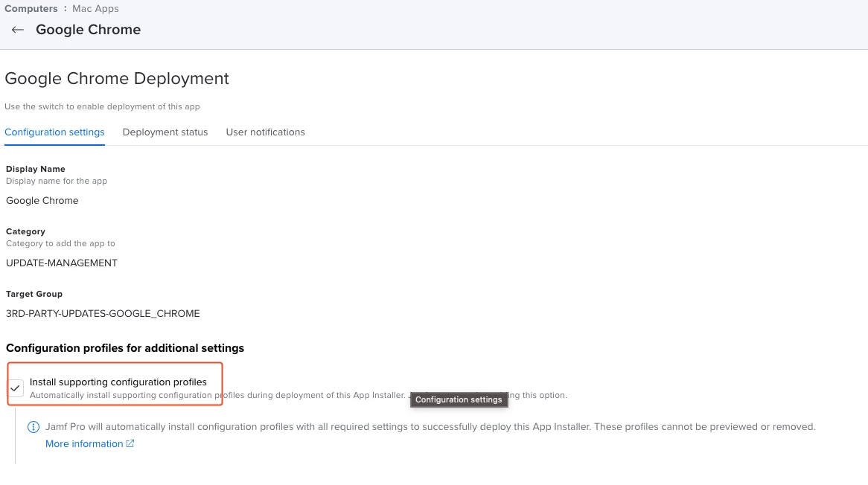Open the external link icon after More information

click(130, 443)
